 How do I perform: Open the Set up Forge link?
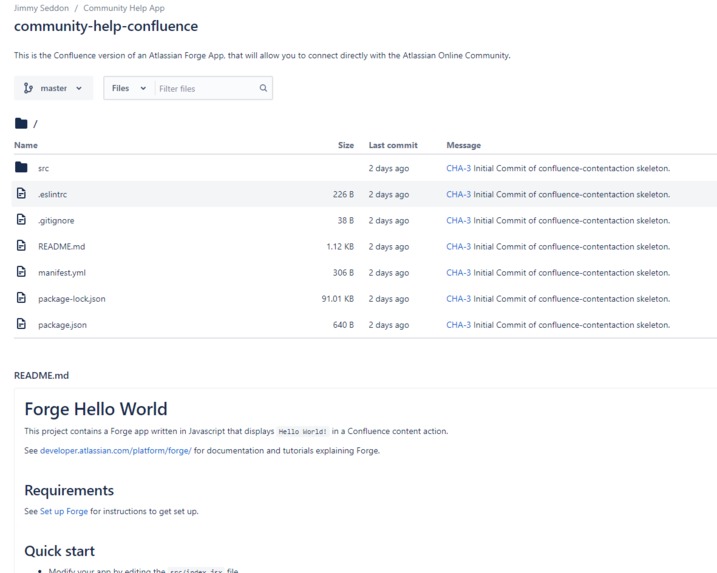click(x=64, y=511)
